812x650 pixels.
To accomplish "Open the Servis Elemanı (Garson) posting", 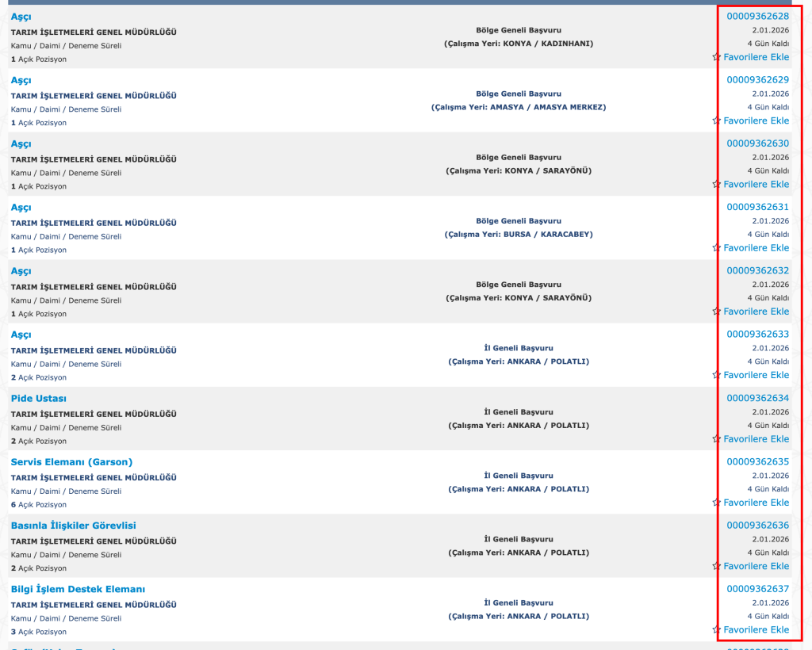I will click(71, 461).
